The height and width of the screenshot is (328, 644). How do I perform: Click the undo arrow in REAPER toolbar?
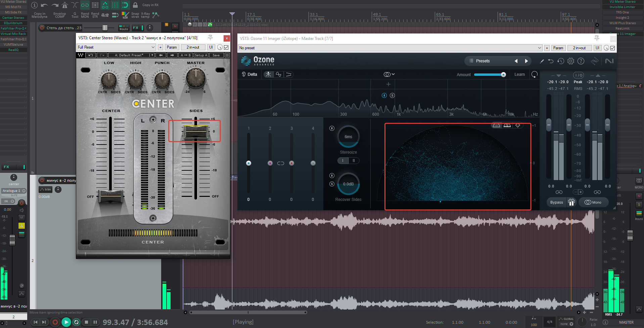tap(44, 5)
